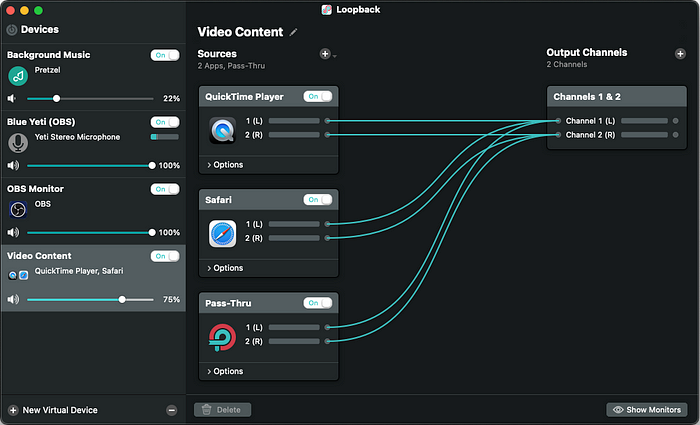Toggle Background Music device off

click(x=165, y=55)
